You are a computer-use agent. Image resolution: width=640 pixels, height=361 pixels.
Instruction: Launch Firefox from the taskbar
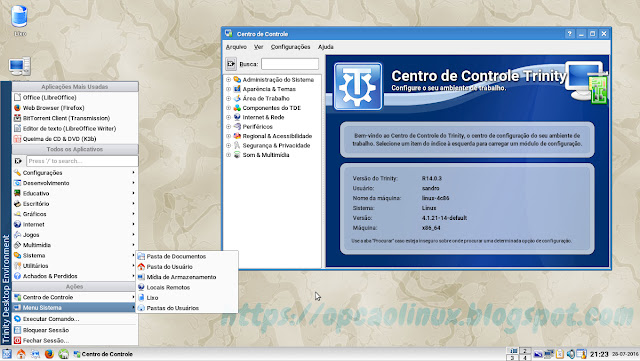[49, 354]
